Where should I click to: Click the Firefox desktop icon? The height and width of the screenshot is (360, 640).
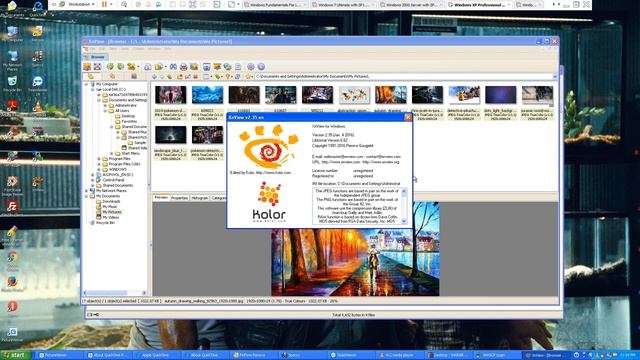pos(12,282)
